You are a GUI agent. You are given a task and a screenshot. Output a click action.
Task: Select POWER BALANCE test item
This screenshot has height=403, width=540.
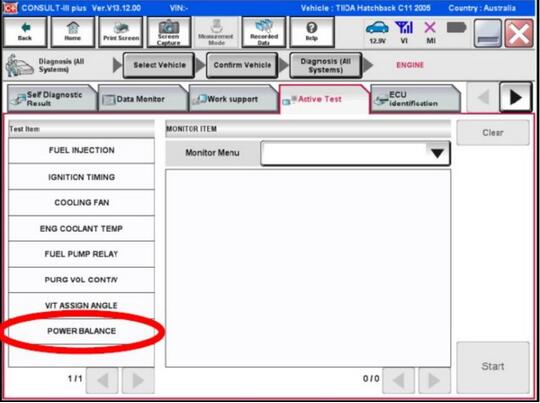pos(81,331)
